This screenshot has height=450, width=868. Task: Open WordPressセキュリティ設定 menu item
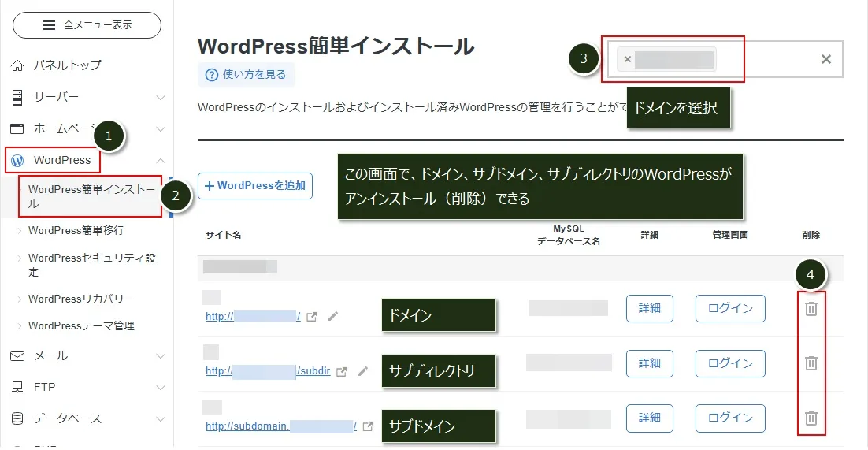92,266
